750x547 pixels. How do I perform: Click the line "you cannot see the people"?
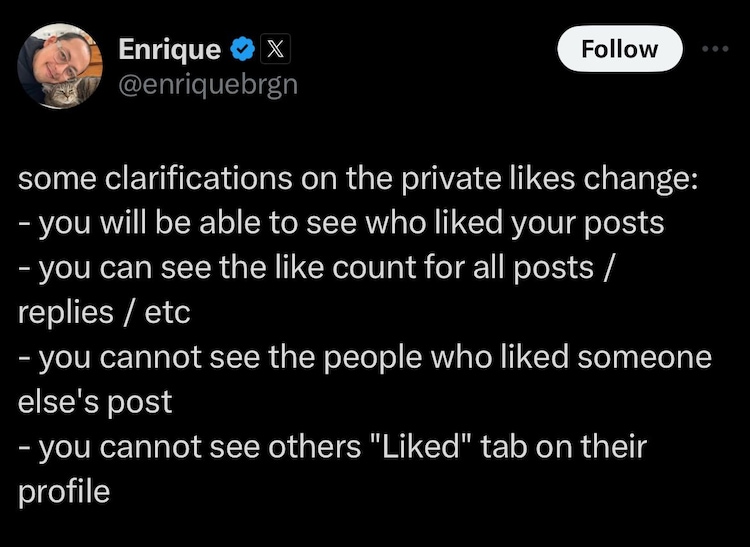coord(365,355)
